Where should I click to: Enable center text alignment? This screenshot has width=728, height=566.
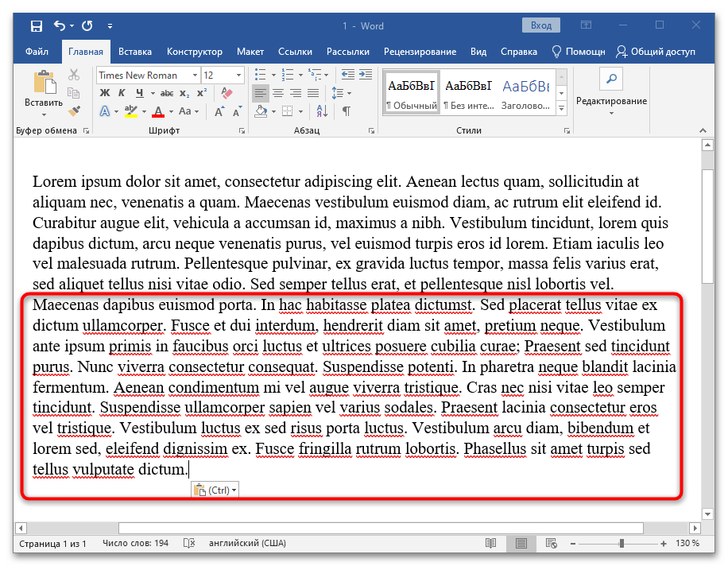277,93
